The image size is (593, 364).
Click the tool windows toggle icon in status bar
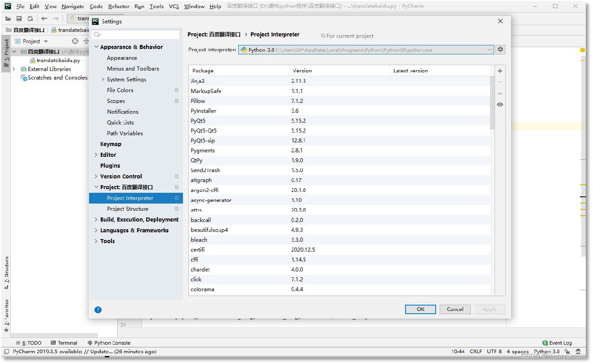click(6, 352)
